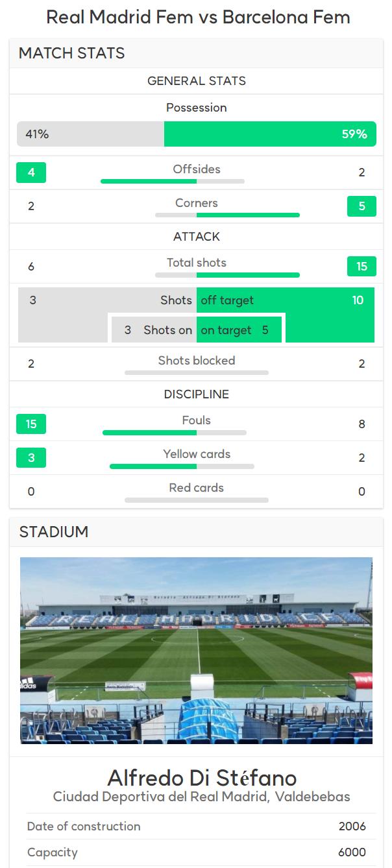Click the green off target shots block
This screenshot has width=392, height=868.
coord(286,315)
